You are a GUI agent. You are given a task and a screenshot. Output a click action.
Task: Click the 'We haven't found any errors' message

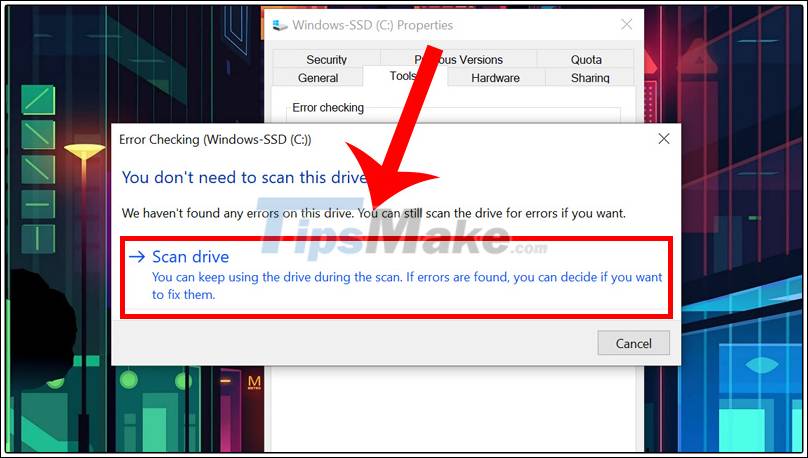(374, 213)
